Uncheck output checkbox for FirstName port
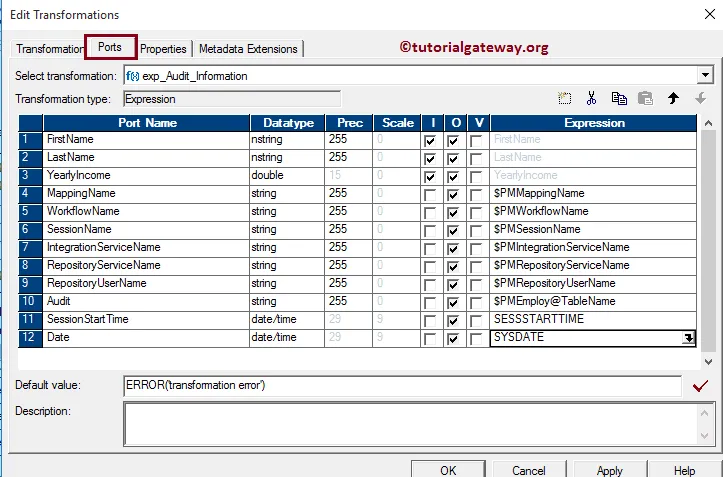 455,141
